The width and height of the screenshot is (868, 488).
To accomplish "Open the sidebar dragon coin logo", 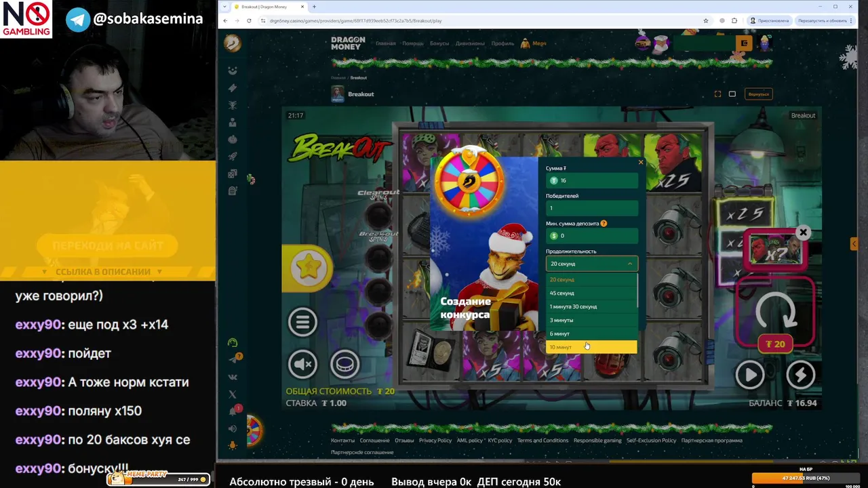I will [x=233, y=43].
